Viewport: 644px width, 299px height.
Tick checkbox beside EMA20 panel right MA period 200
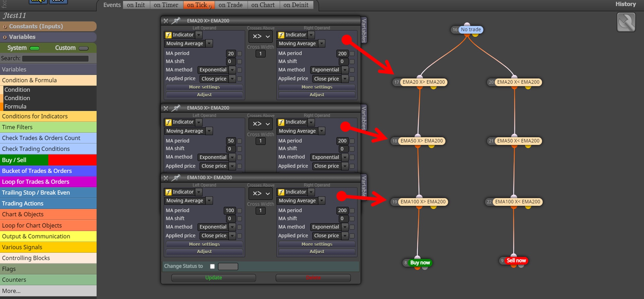coord(352,53)
